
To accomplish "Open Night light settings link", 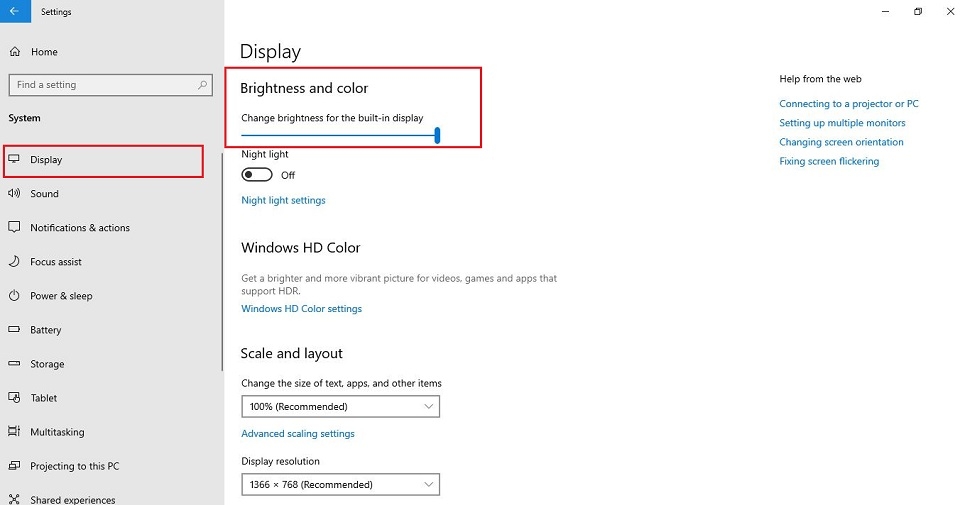I will point(283,200).
